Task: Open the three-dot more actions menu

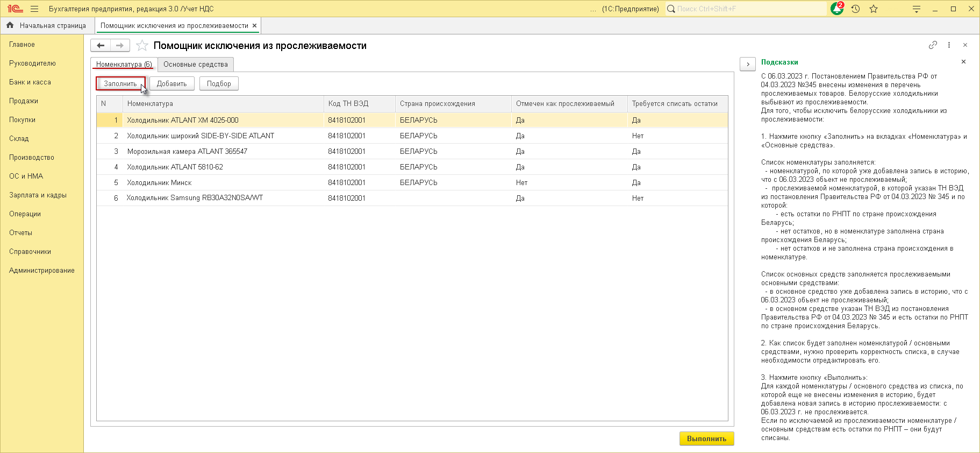Action: (949, 45)
